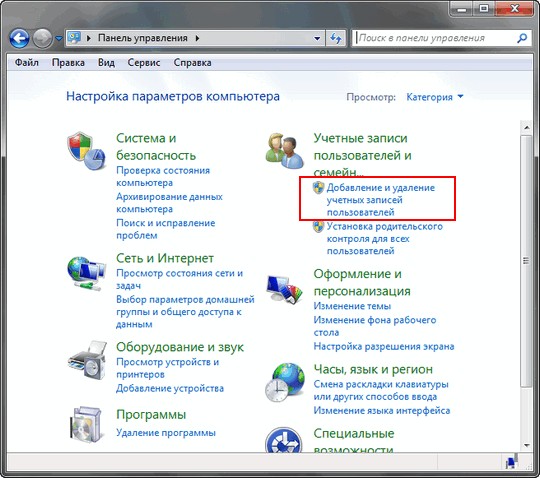540x478 pixels.
Task: Click the Оформление и персонализация monitor icon
Action: (284, 289)
